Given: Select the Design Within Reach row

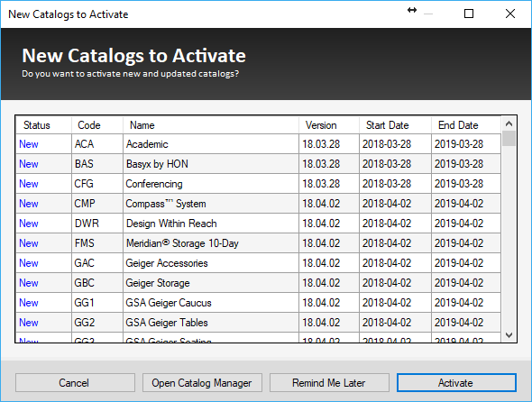Looking at the screenshot, I should (258, 224).
